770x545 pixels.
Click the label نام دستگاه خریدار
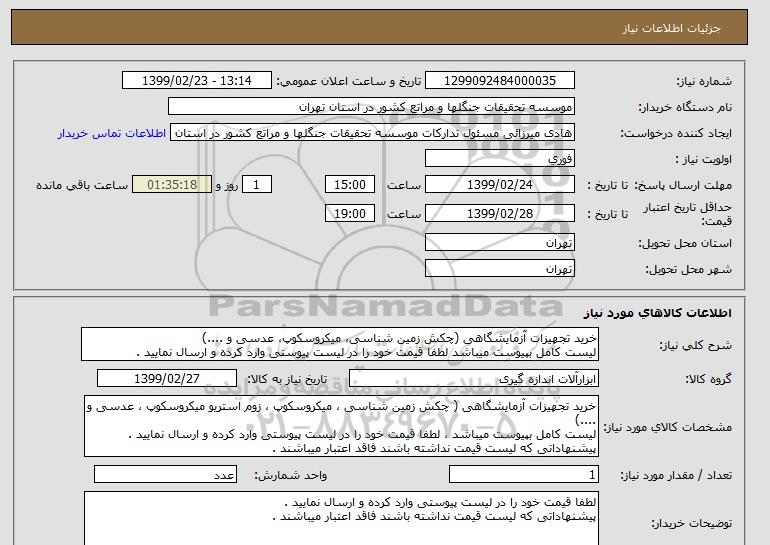click(685, 107)
